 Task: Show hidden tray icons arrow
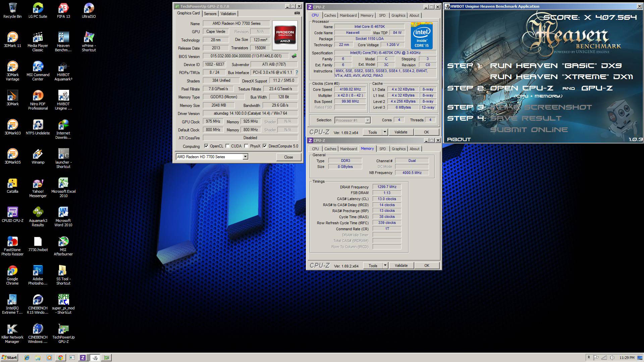tap(589, 358)
